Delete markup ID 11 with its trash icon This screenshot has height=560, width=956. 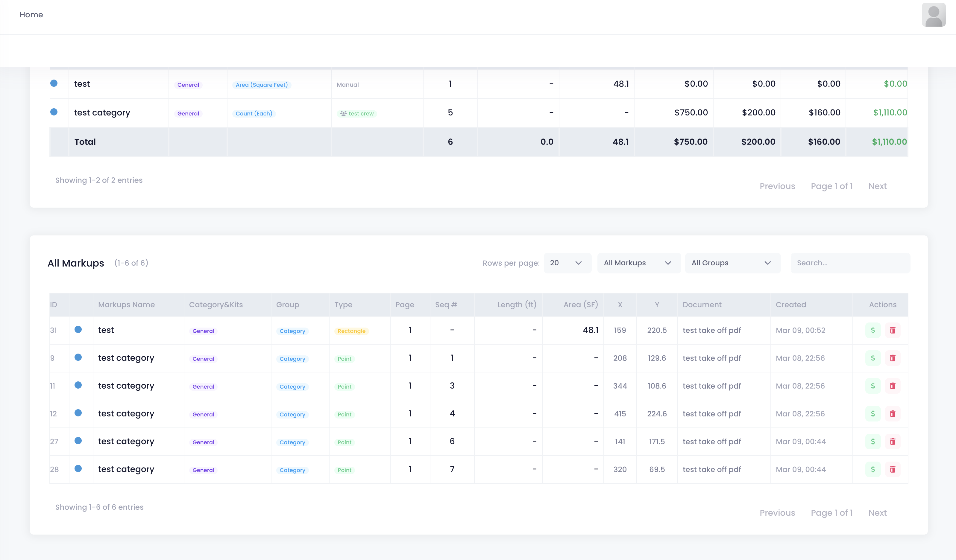tap(892, 386)
